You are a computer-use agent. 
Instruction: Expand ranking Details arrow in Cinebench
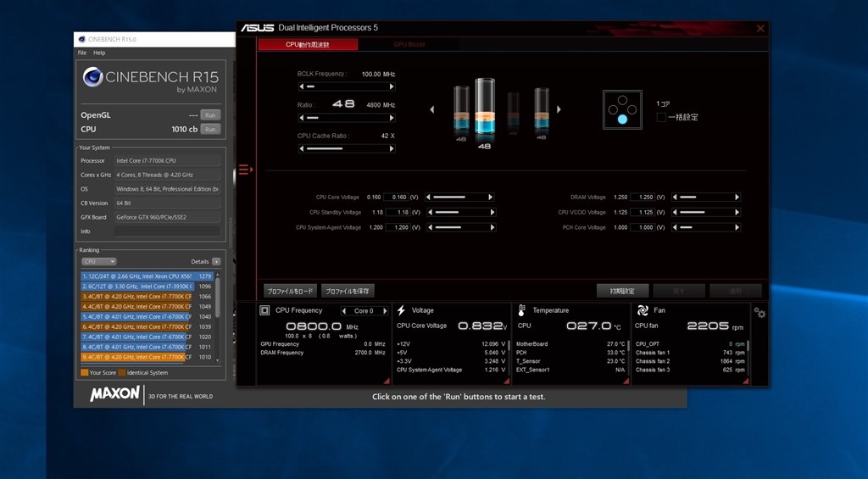click(x=216, y=261)
